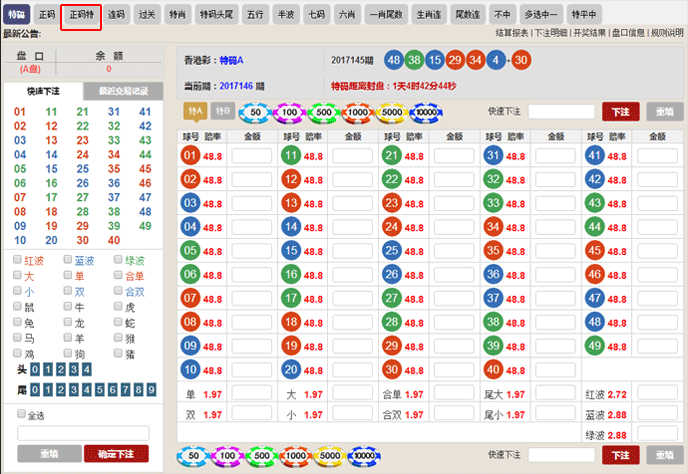
Task: Click the top 快速下注 amount field
Action: (561, 112)
